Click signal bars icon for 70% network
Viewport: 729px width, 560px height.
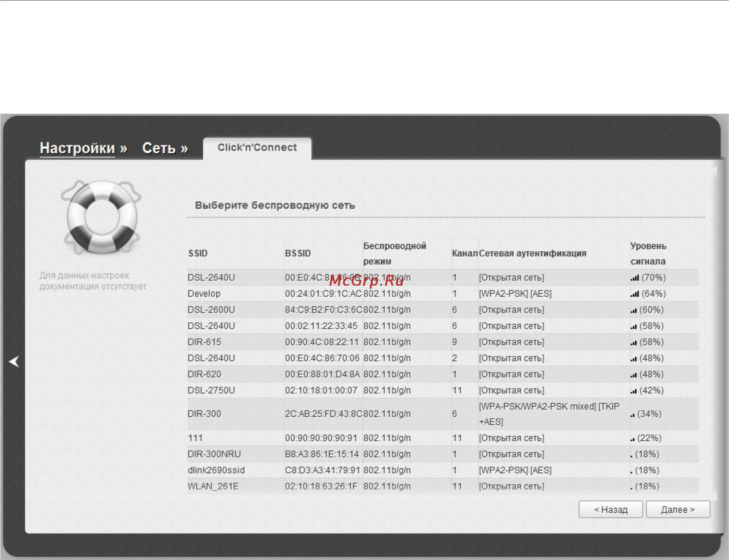click(x=635, y=278)
